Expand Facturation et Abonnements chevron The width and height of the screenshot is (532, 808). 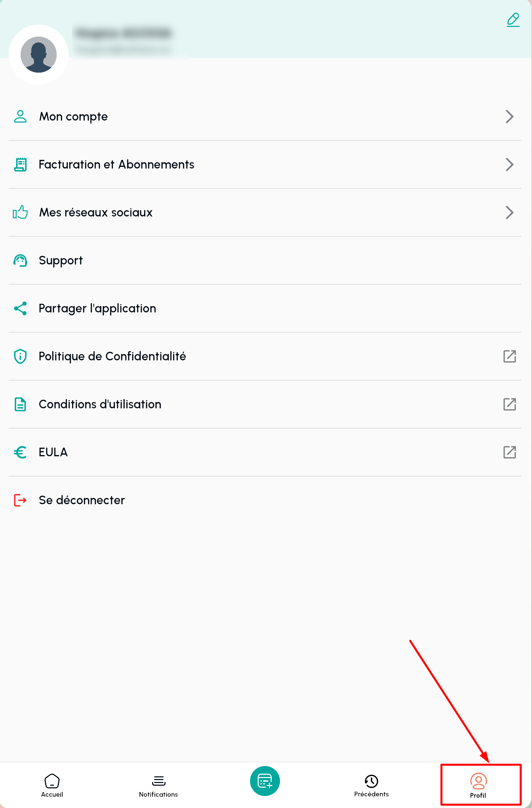click(x=509, y=165)
